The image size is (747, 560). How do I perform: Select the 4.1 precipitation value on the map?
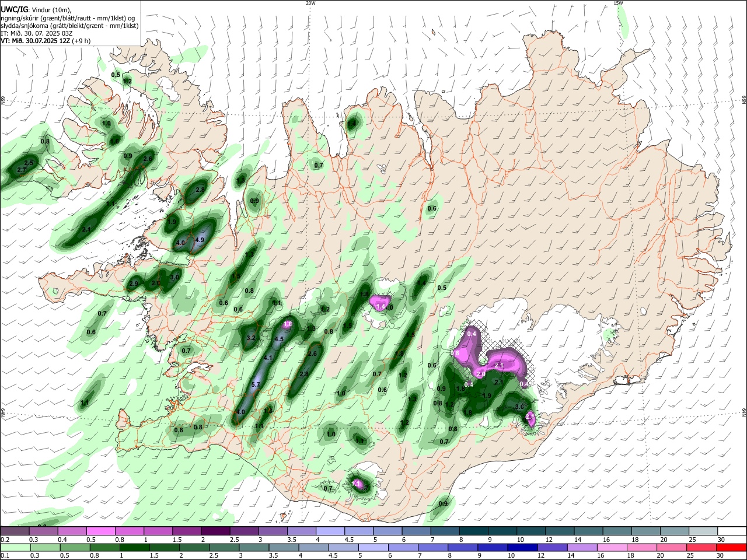(268, 358)
